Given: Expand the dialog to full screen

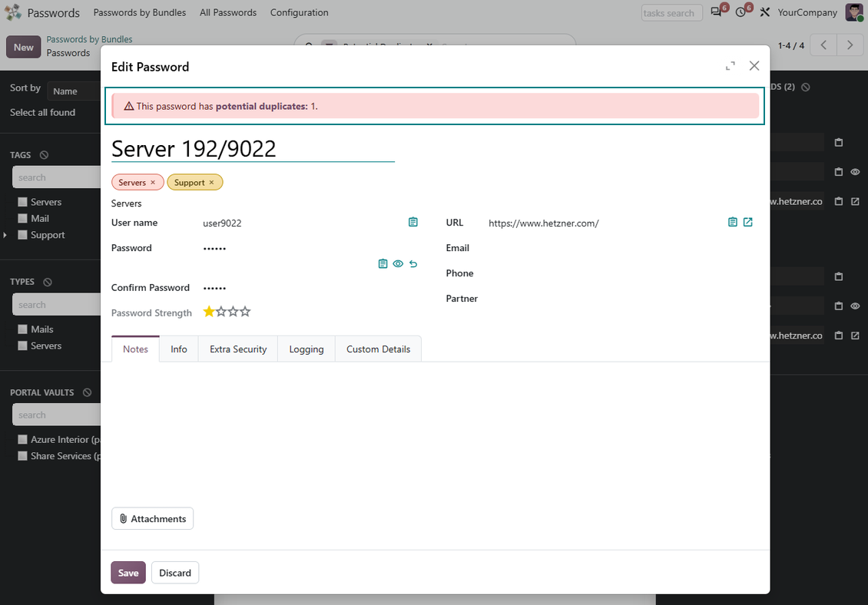Looking at the screenshot, I should pos(731,66).
